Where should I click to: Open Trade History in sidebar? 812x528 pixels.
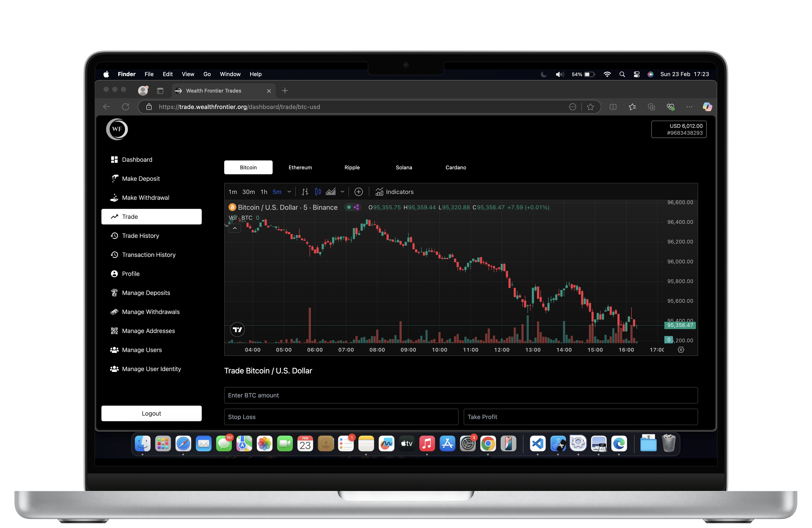(140, 236)
